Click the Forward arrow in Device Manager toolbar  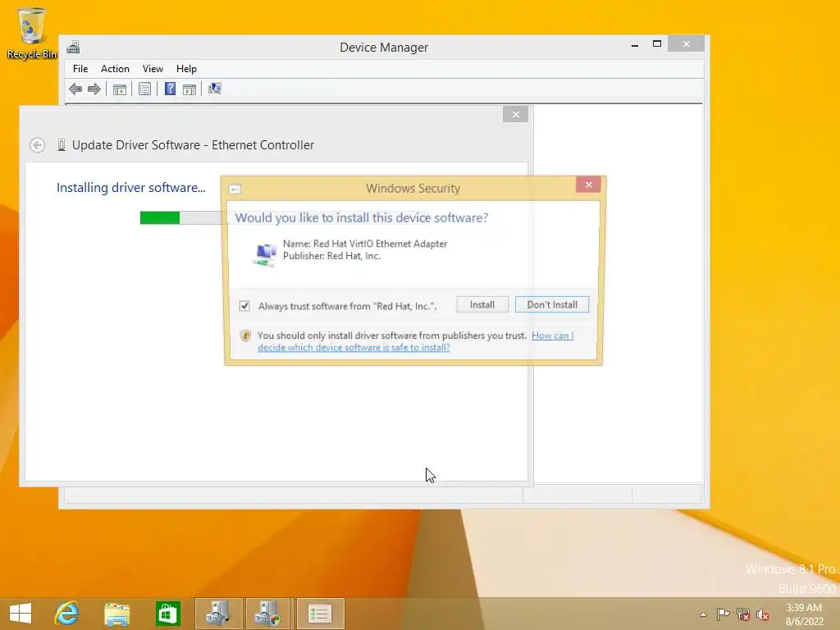tap(94, 89)
